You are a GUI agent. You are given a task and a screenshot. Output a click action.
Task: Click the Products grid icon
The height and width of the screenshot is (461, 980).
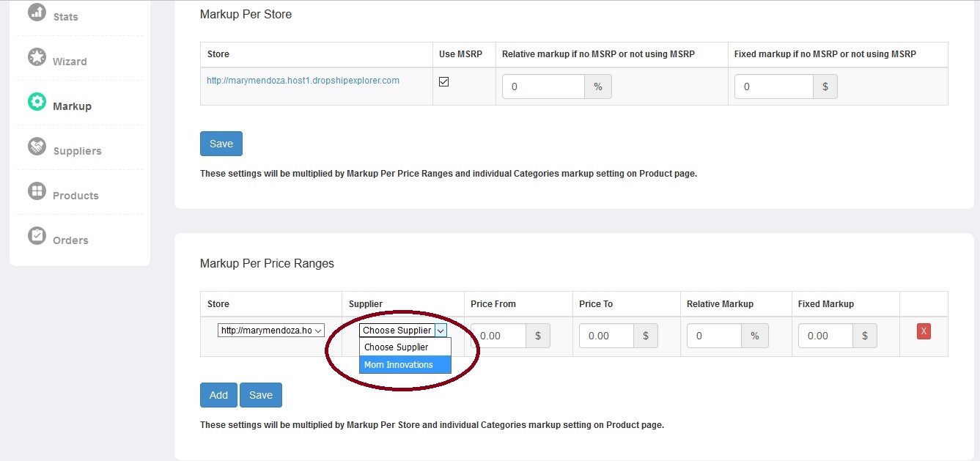37,191
